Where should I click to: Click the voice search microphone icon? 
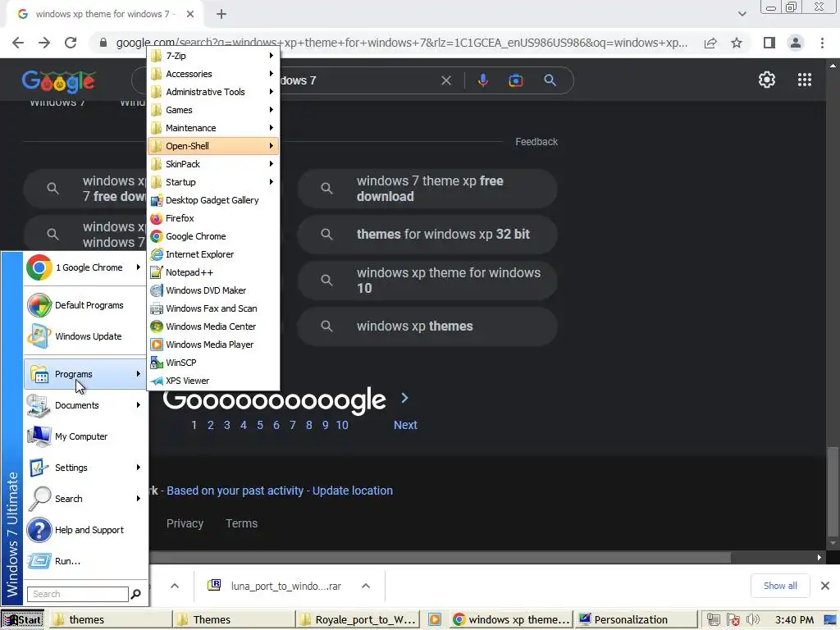[x=482, y=80]
